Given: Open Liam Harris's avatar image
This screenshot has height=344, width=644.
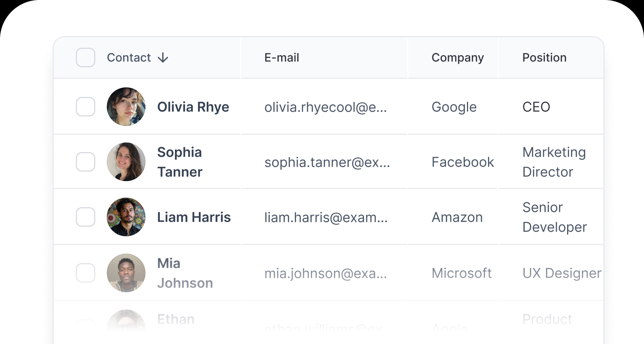Looking at the screenshot, I should 126,217.
